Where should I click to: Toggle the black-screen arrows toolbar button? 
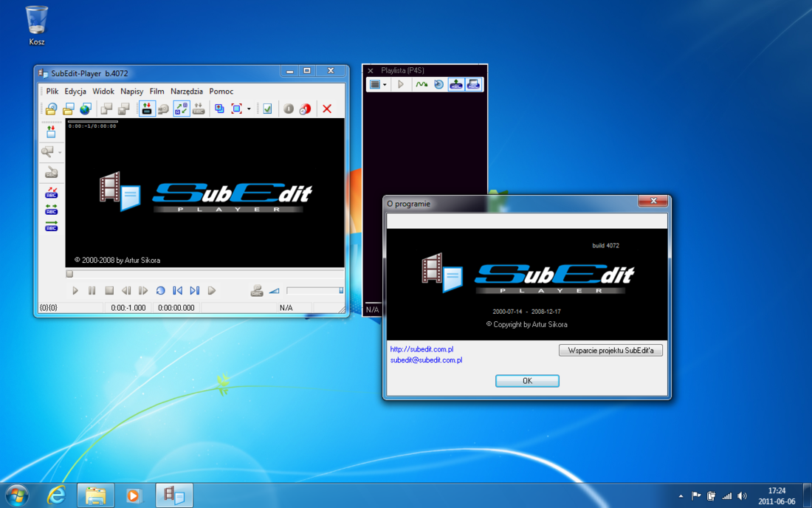(147, 109)
